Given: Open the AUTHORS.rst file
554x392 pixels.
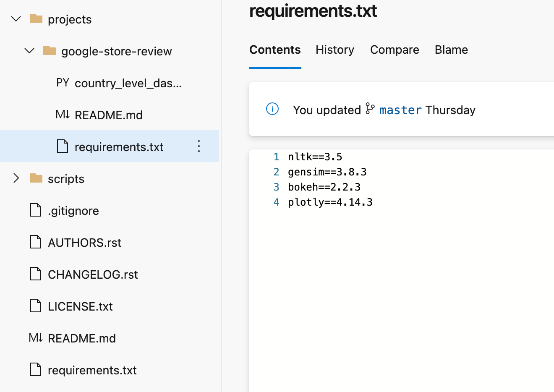Looking at the screenshot, I should 84,243.
